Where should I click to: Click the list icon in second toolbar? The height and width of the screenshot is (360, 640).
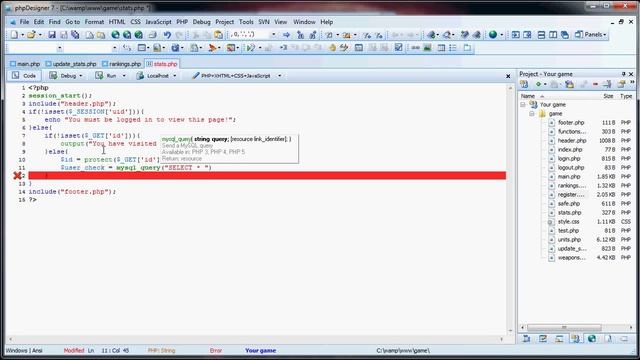[x=453, y=48]
